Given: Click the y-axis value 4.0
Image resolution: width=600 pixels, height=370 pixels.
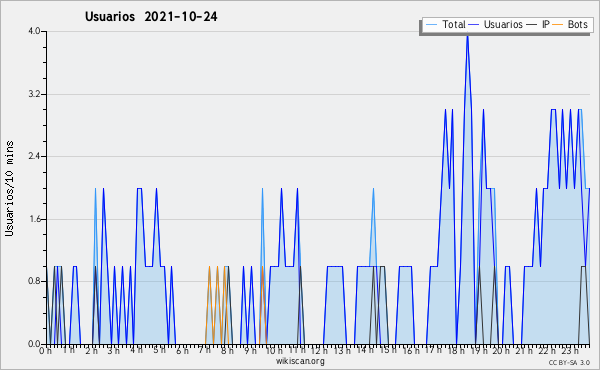Looking at the screenshot, I should point(34,31).
